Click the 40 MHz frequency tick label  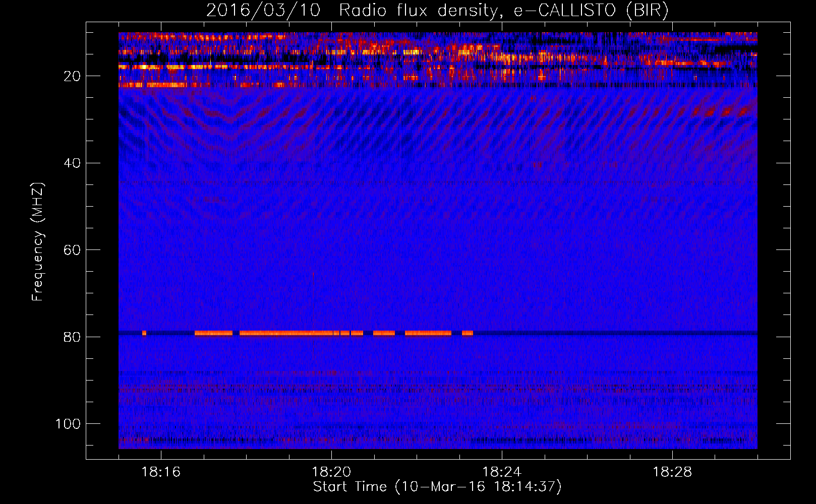point(72,163)
